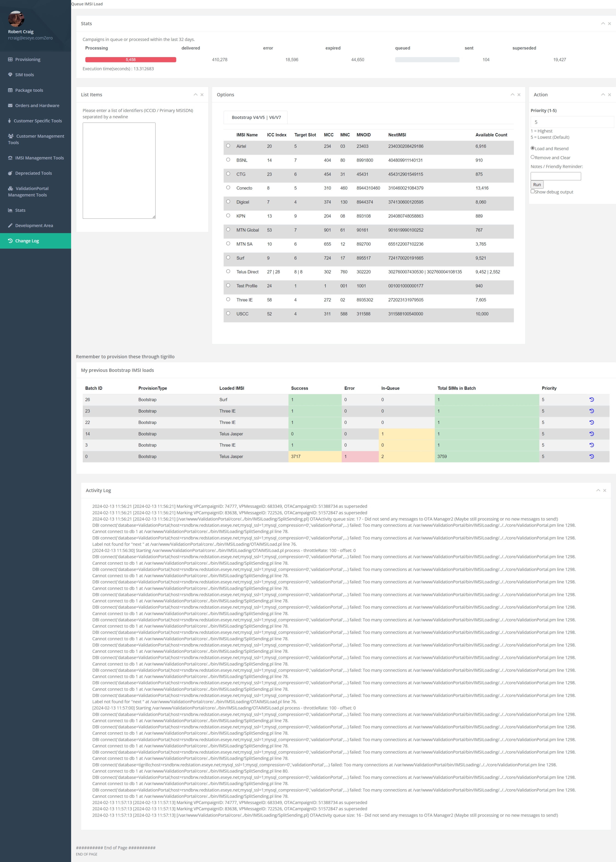The height and width of the screenshot is (862, 616).
Task: Click the Depreciated Tools bomb icon
Action: [x=10, y=173]
